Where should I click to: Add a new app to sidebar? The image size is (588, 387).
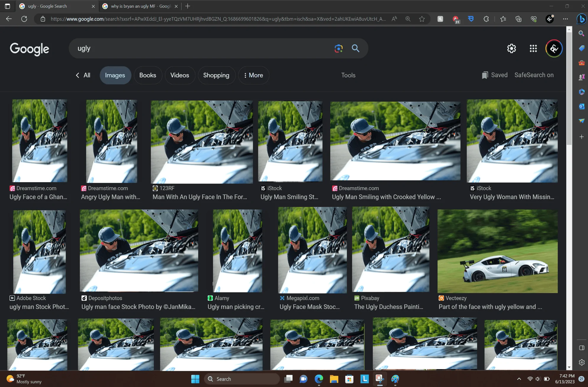[x=581, y=137]
